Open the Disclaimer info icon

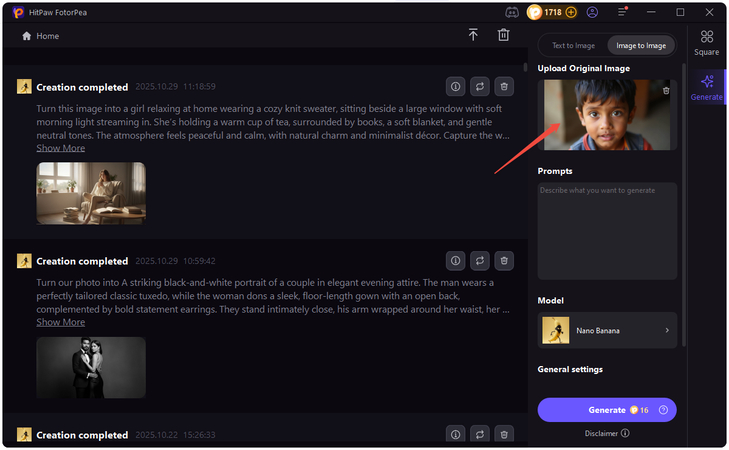click(625, 433)
